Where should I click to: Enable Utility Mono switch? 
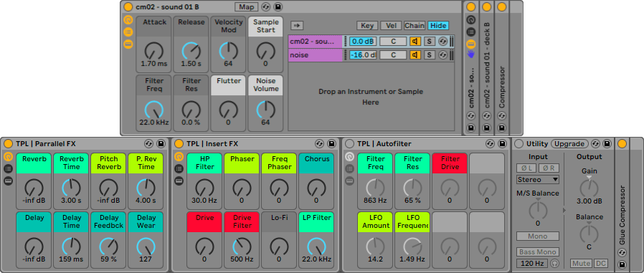pyautogui.click(x=538, y=236)
